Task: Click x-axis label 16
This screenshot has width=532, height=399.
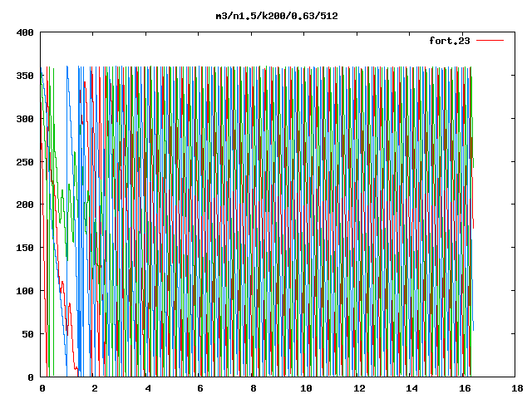Action: (465, 388)
